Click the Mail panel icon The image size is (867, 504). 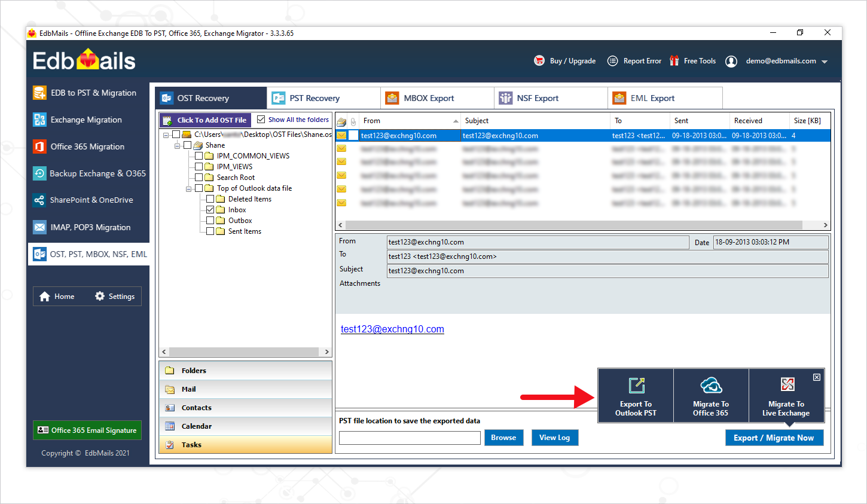point(170,389)
